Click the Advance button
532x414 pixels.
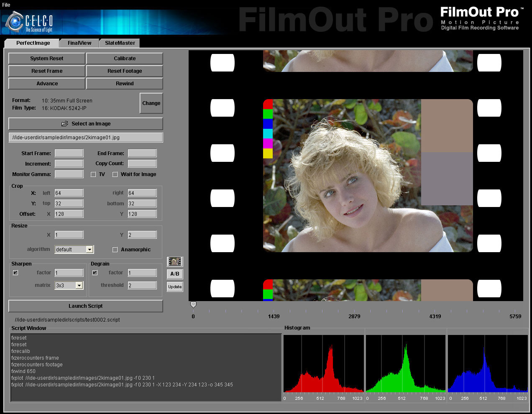[x=47, y=84]
